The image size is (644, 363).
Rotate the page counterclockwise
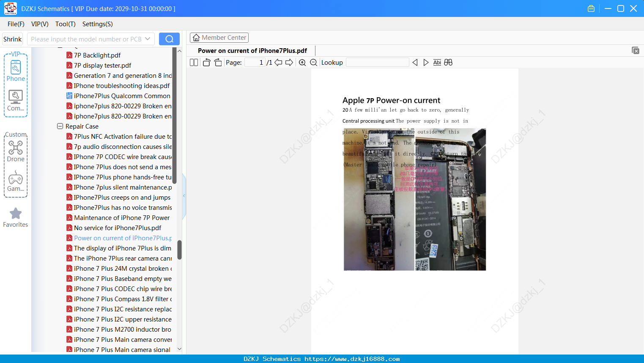click(x=206, y=63)
